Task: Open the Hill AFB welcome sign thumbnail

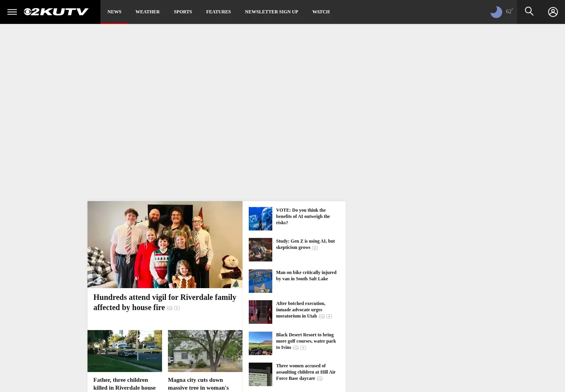Action: [x=260, y=374]
